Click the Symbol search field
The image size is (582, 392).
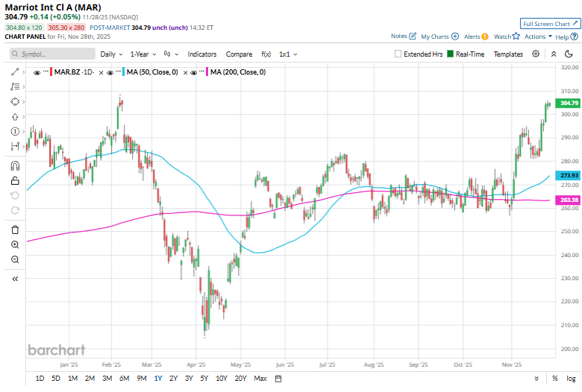54,54
